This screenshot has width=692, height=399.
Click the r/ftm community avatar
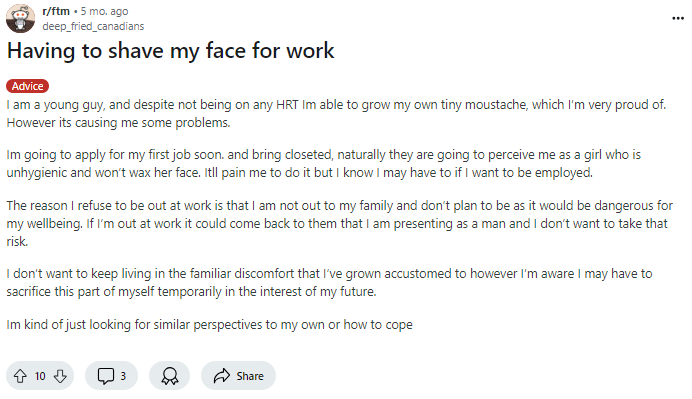pos(20,19)
